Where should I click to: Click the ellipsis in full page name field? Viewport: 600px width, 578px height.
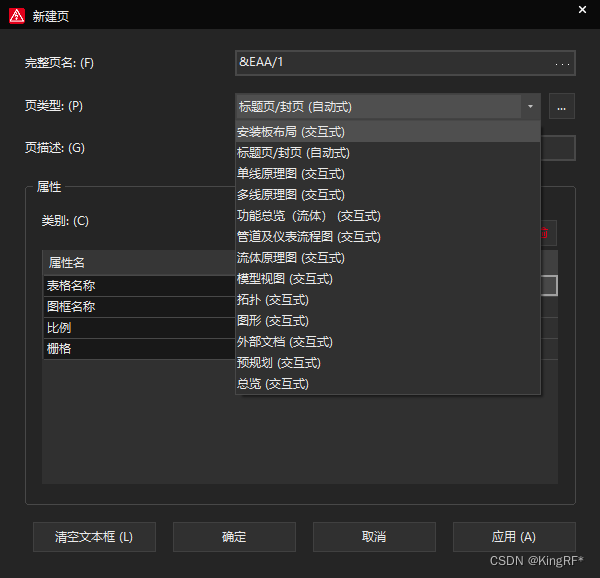562,63
